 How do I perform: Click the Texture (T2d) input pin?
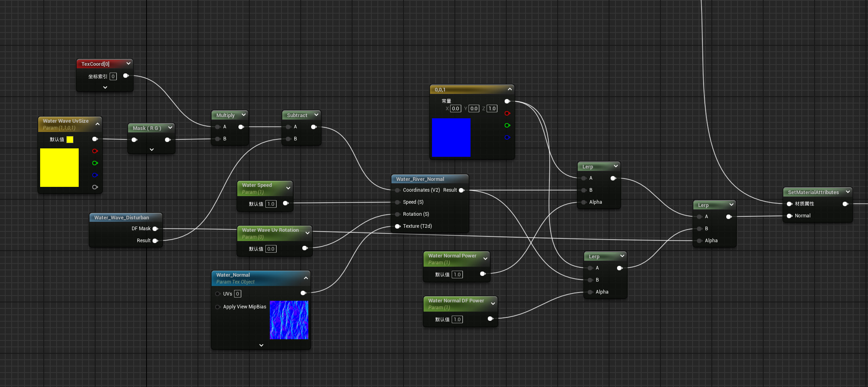tap(397, 226)
